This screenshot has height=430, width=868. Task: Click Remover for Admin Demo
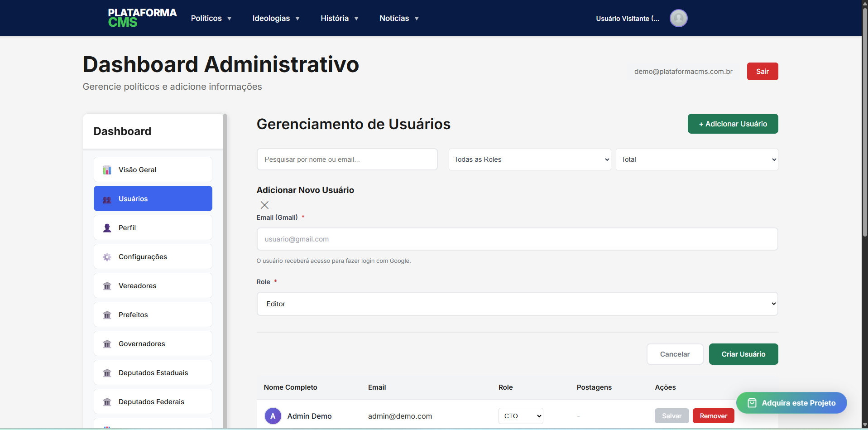click(x=714, y=416)
